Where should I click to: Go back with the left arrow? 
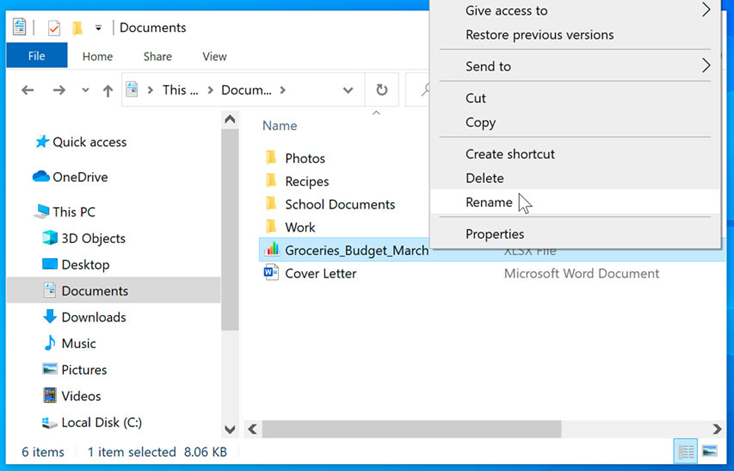[x=28, y=90]
